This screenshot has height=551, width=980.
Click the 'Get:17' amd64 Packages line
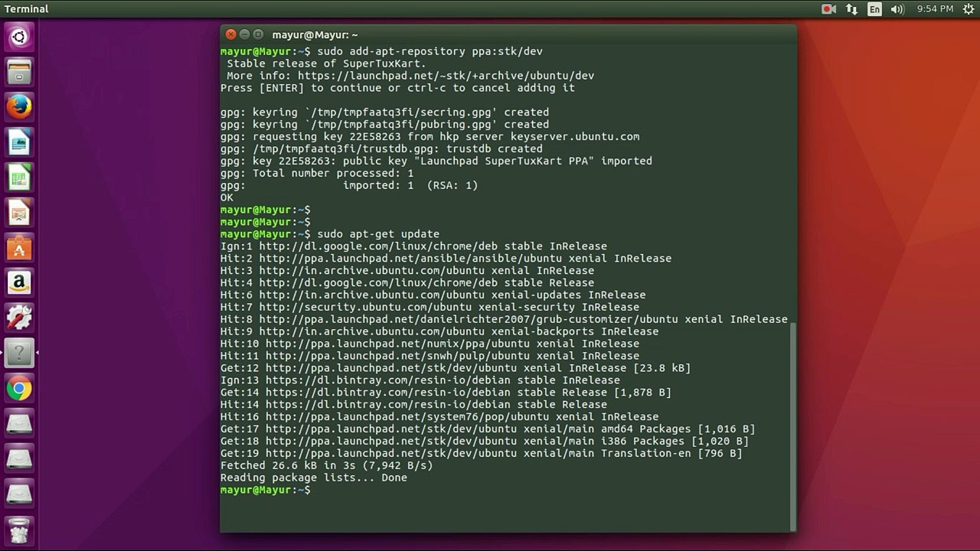pos(488,430)
